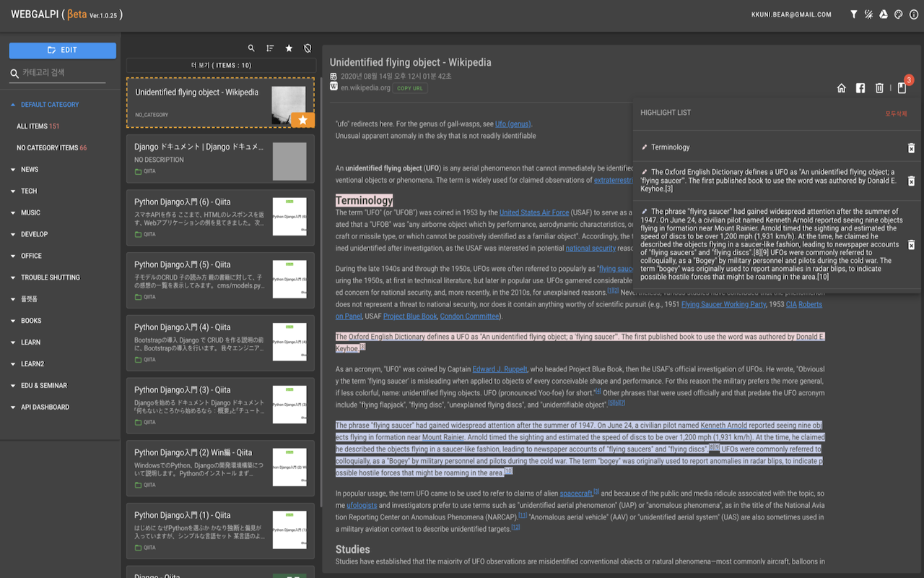
Task: Follow the Flying Saucer Working Party link
Action: 724,304
